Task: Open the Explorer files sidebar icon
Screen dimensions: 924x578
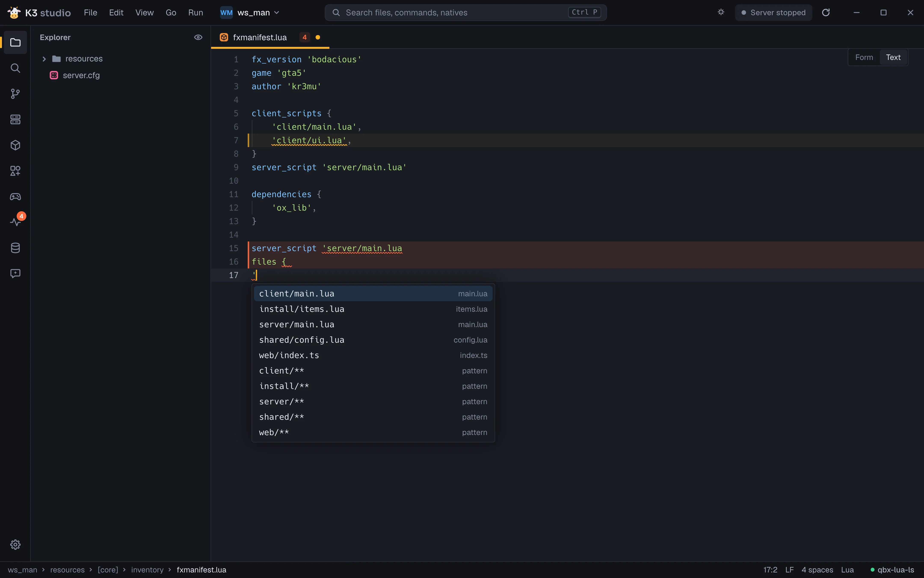Action: [15, 42]
